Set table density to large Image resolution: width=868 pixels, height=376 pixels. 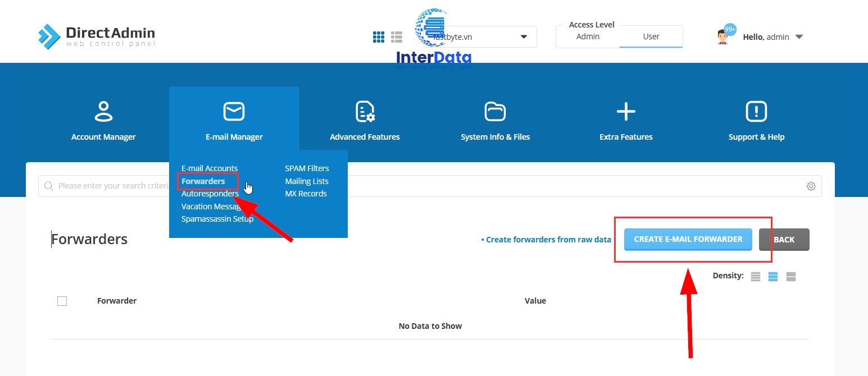pyautogui.click(x=791, y=277)
